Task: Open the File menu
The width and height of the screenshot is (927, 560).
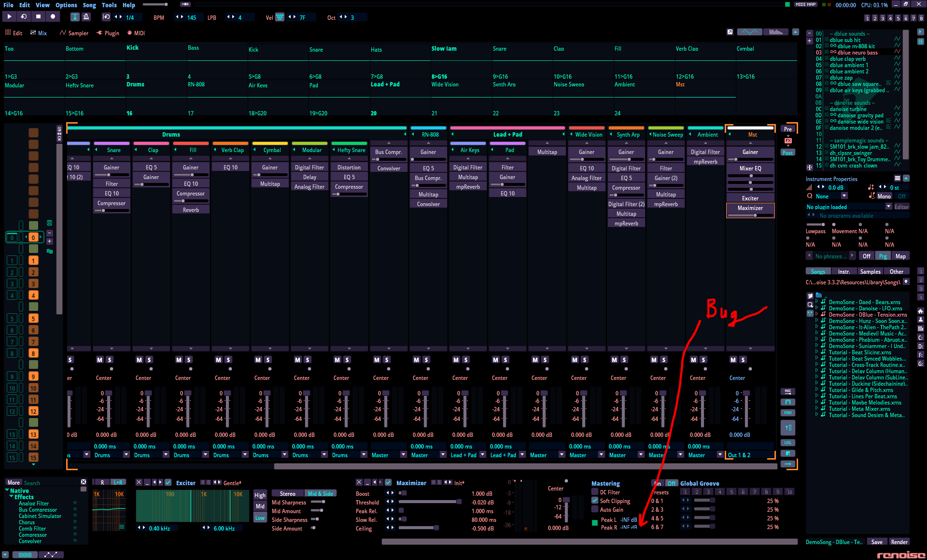Action: 8,5
